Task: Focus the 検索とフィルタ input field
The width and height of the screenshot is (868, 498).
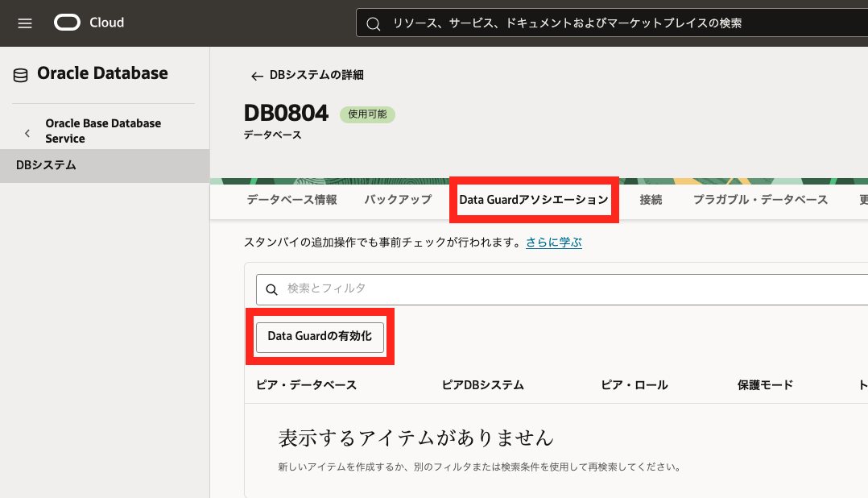Action: [x=564, y=288]
